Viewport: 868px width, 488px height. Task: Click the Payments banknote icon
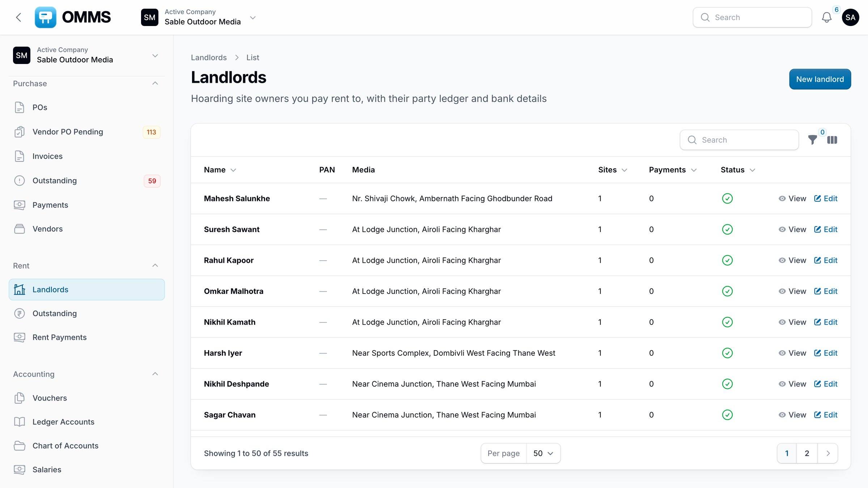point(20,205)
